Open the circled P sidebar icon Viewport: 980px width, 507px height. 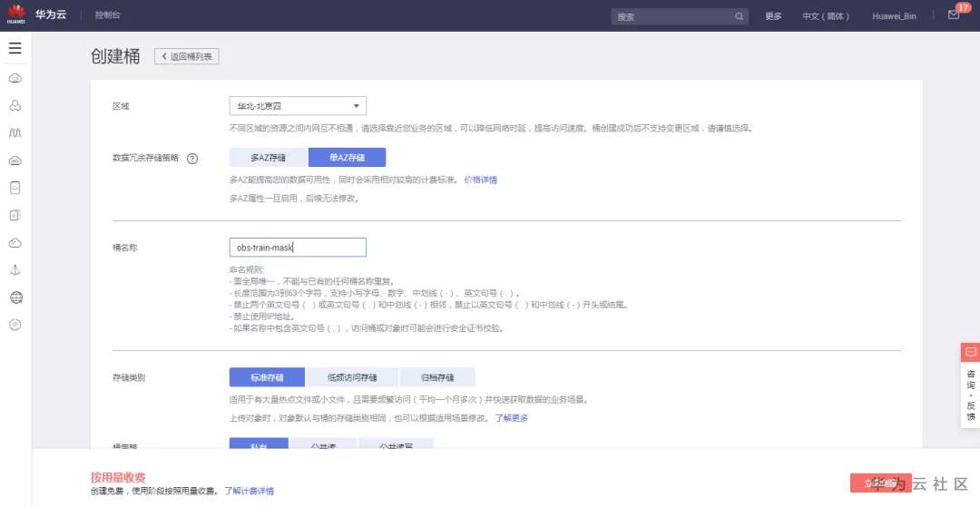15,325
